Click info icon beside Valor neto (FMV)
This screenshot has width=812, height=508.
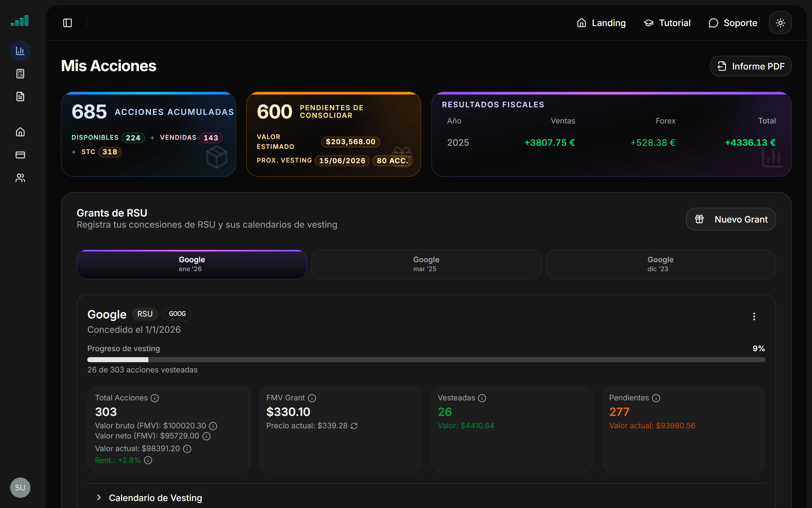point(206,436)
